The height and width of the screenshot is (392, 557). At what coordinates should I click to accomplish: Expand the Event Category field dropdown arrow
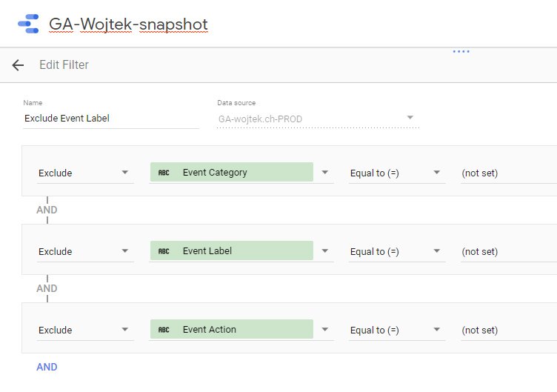pos(324,173)
